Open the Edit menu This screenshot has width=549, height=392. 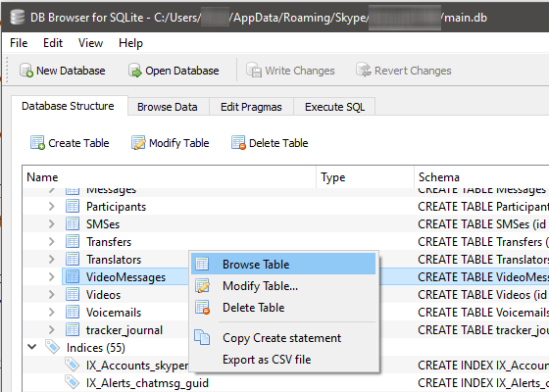point(53,43)
